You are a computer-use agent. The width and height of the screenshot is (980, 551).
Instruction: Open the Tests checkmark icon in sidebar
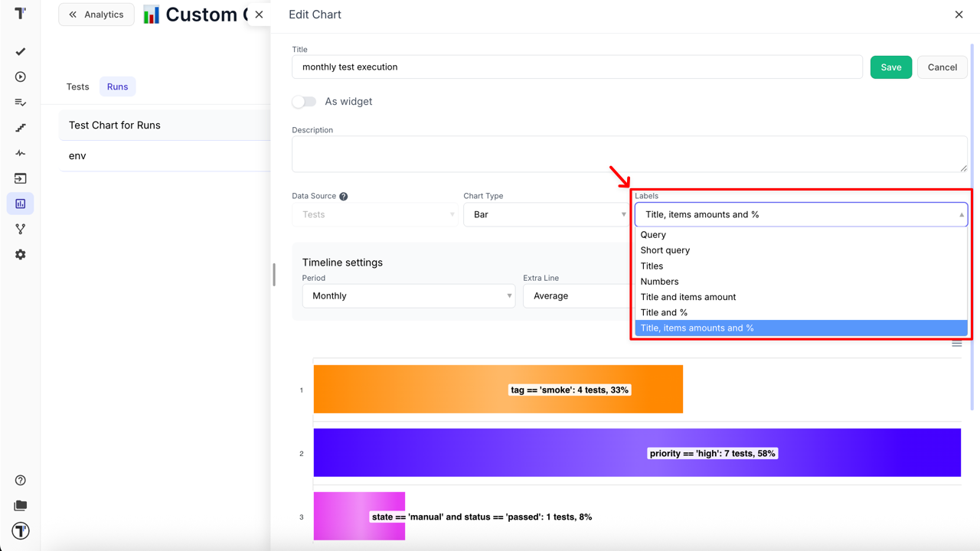tap(21, 51)
